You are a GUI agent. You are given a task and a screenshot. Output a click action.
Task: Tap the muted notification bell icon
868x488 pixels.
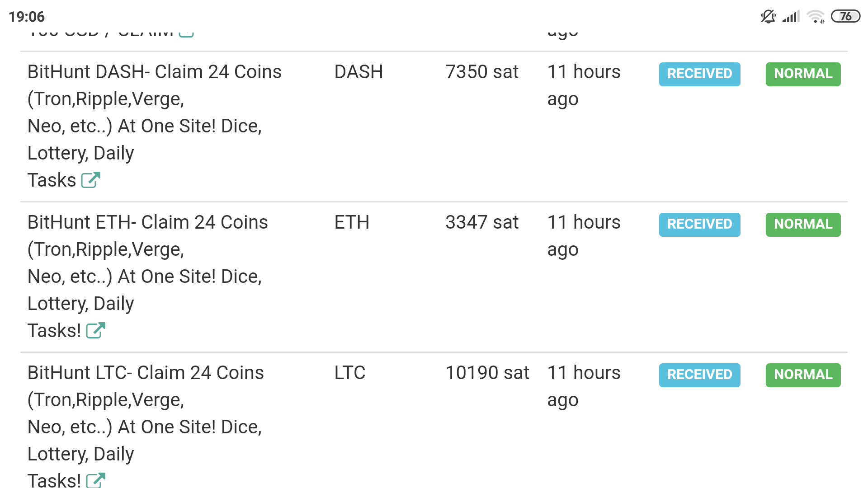click(x=768, y=17)
